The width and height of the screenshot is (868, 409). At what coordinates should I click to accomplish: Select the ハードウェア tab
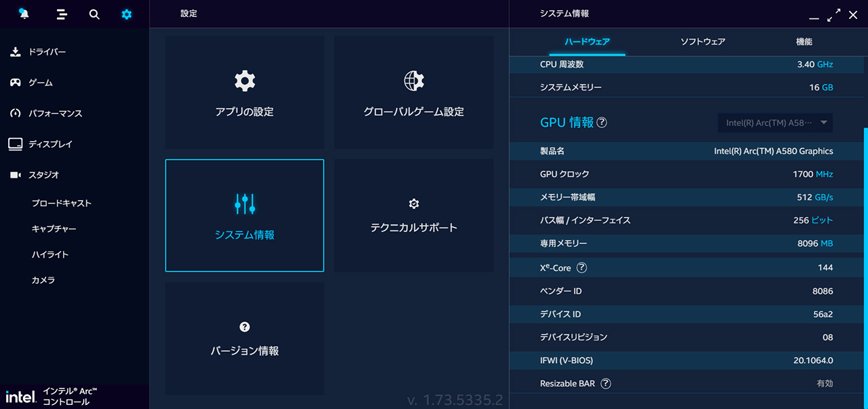point(587,42)
